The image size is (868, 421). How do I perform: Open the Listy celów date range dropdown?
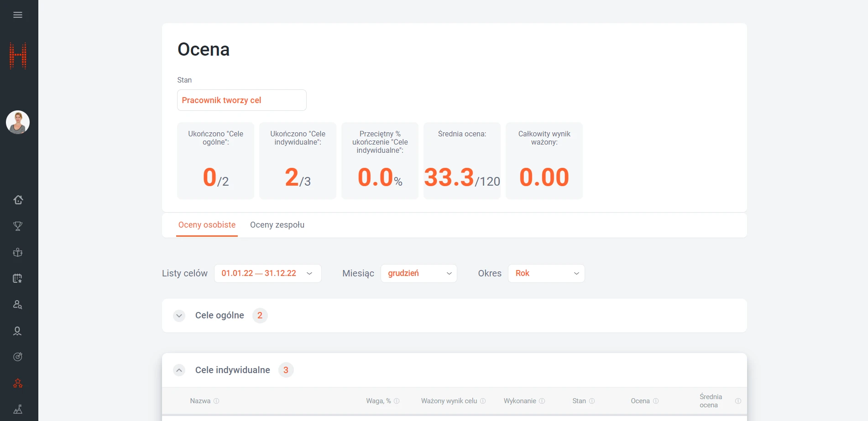pyautogui.click(x=267, y=273)
